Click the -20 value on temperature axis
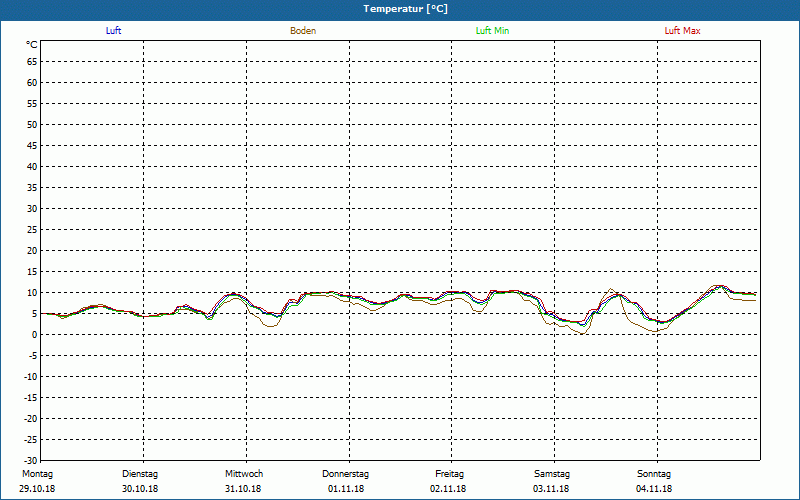 click(31, 418)
